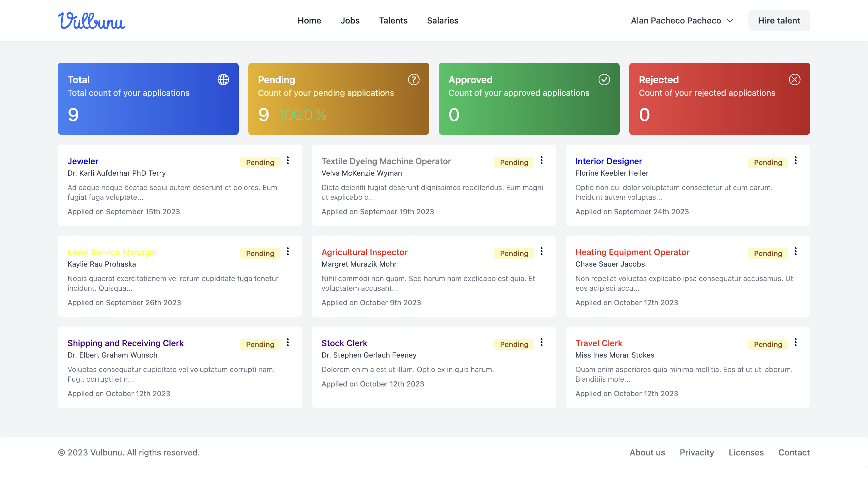Click employer name Margret Murazik Mohr

(359, 264)
